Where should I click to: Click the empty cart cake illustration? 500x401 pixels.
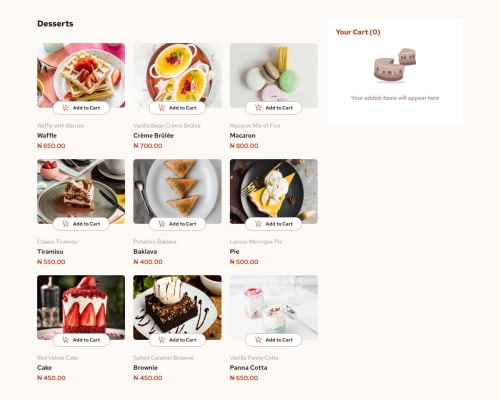coord(395,65)
